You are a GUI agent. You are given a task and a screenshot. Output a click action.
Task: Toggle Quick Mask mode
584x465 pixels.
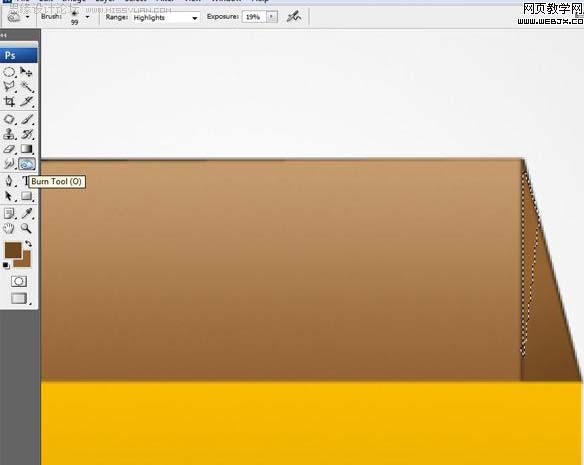point(19,281)
